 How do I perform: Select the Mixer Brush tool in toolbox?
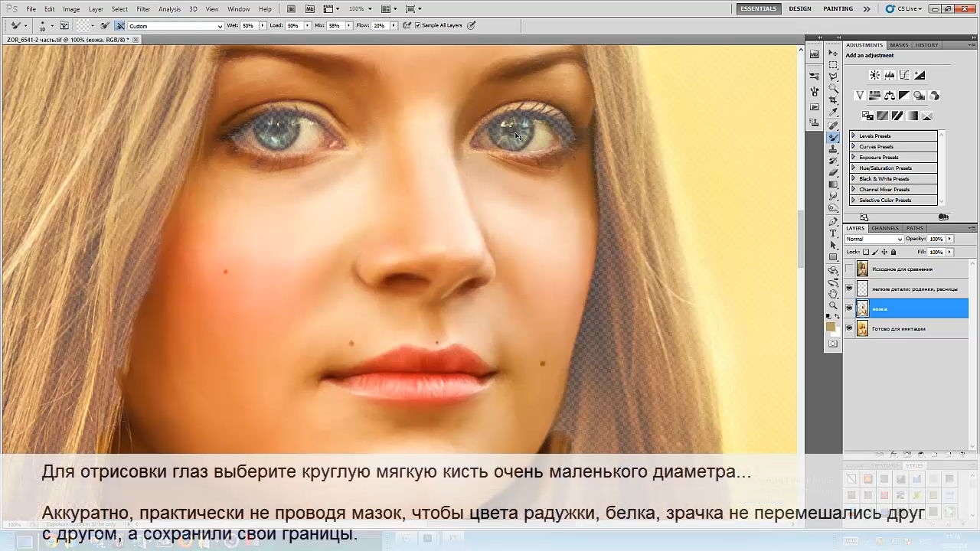pos(833,138)
